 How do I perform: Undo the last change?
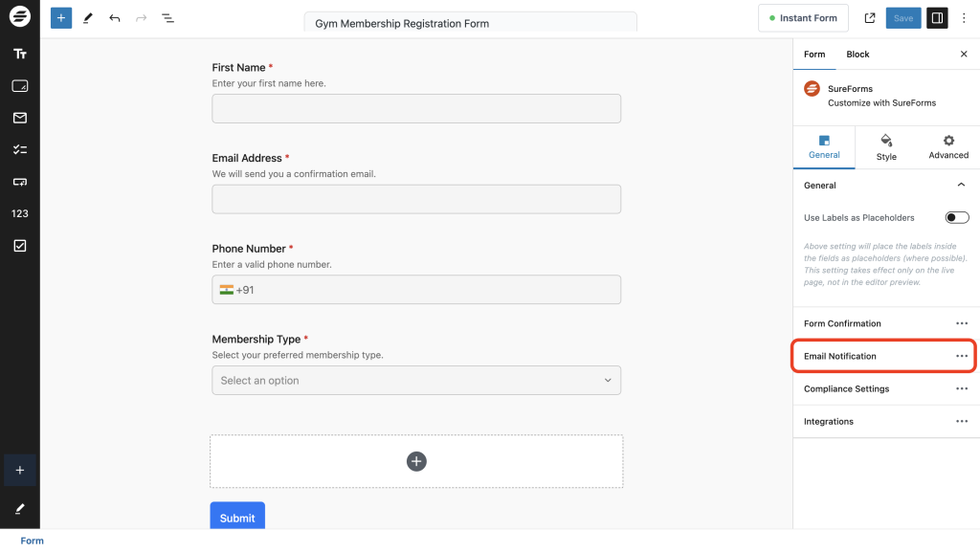[x=115, y=18]
